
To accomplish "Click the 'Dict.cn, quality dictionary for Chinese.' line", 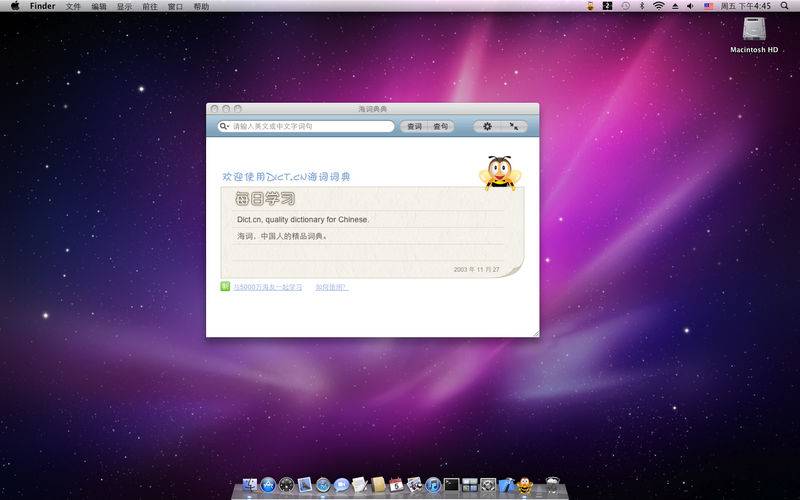I will click(303, 219).
